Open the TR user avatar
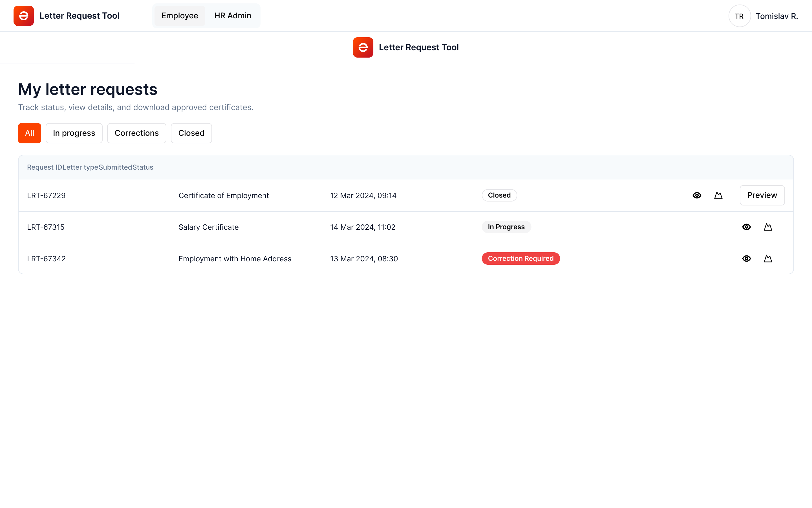This screenshot has height=508, width=812. (739, 16)
